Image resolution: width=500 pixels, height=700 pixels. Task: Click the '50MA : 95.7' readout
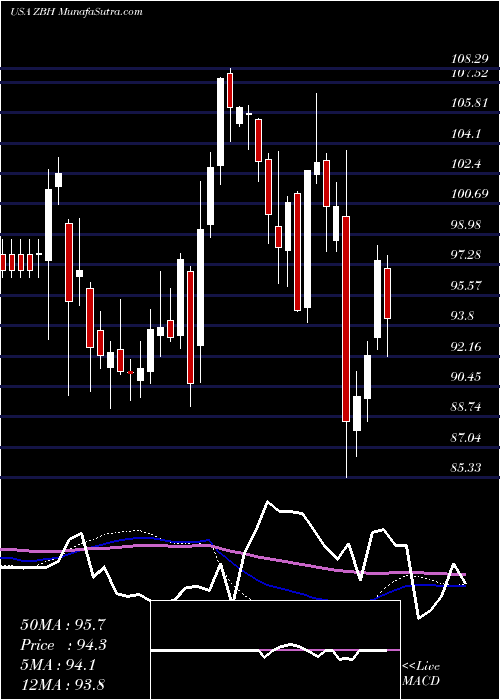[x=63, y=625]
